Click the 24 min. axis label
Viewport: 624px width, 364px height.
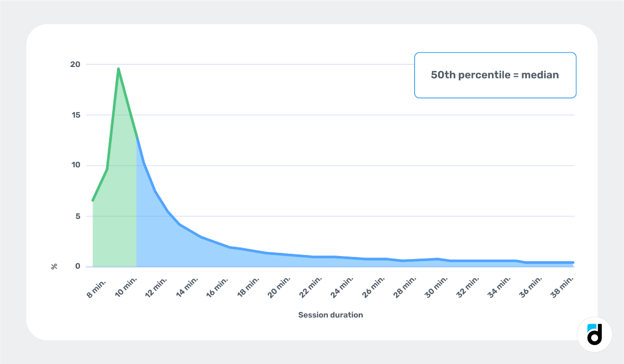pos(341,288)
